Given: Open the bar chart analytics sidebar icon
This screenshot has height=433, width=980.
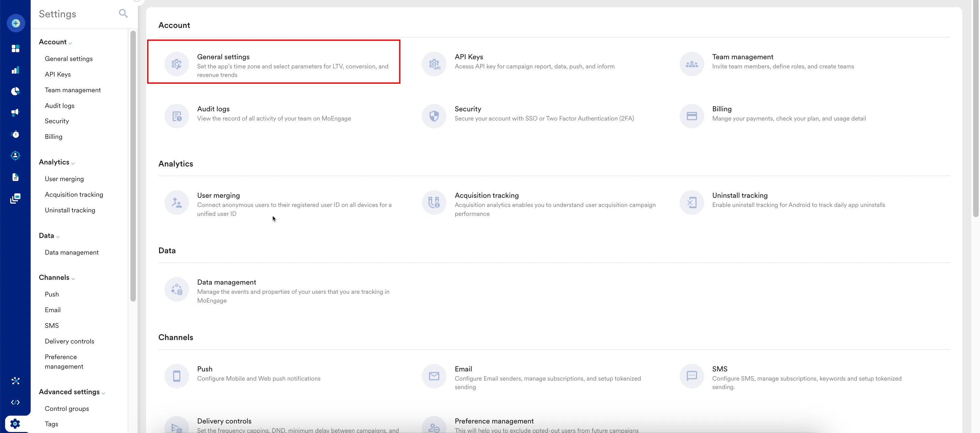Looking at the screenshot, I should click(x=16, y=70).
